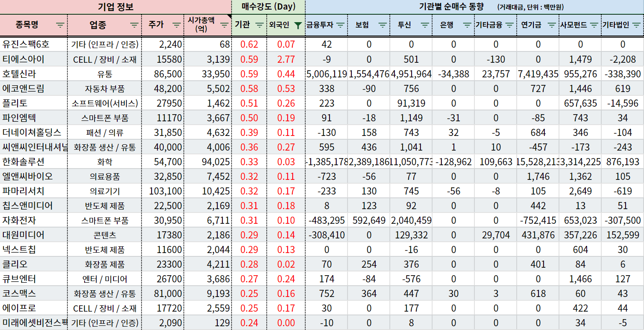This screenshot has width=644, height=330.
Task: Select stock name cell 미래에셋비전스팩
Action: (33, 322)
